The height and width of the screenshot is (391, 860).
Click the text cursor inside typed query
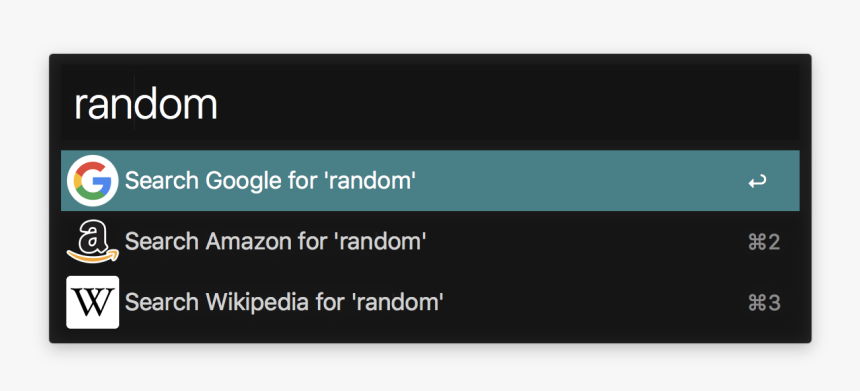[x=134, y=103]
